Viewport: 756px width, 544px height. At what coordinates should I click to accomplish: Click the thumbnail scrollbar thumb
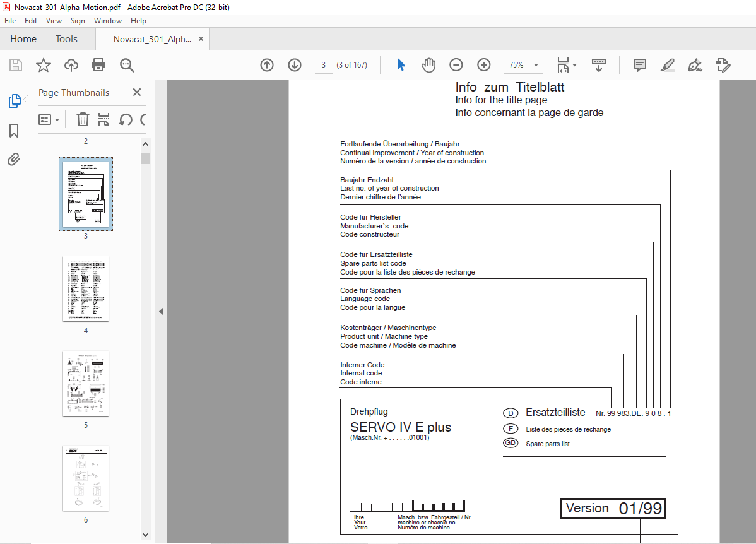click(146, 158)
